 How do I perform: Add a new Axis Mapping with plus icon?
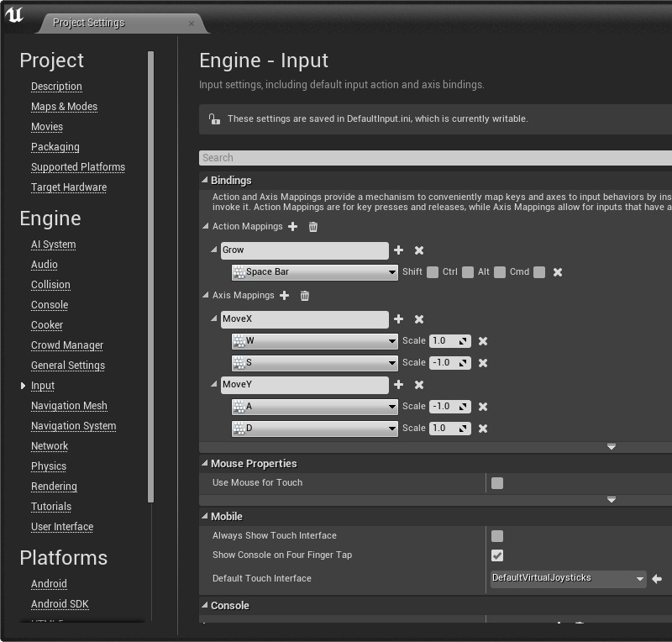284,296
